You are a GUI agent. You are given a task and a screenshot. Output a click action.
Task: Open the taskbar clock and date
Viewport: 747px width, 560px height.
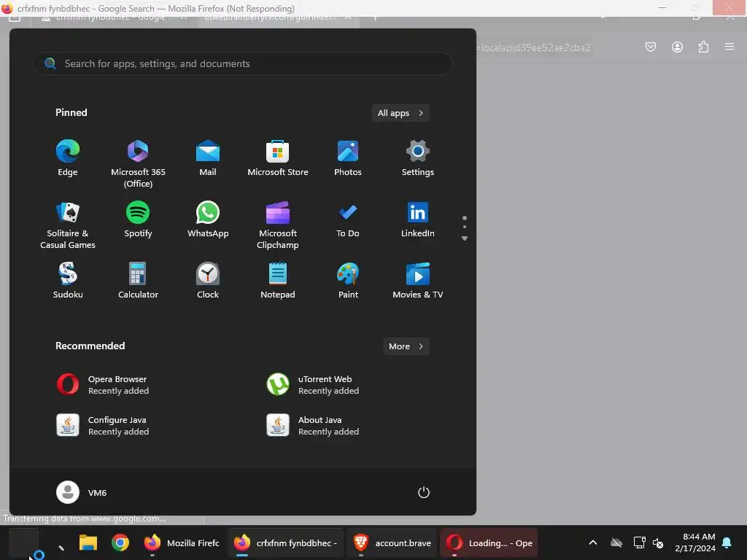695,542
